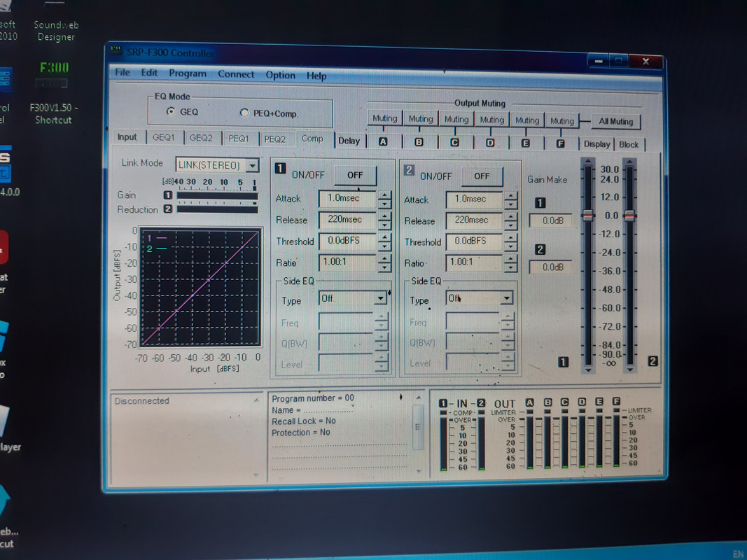Switch to the GEQ2 tab
Image resolution: width=747 pixels, height=560 pixels.
coord(201,138)
